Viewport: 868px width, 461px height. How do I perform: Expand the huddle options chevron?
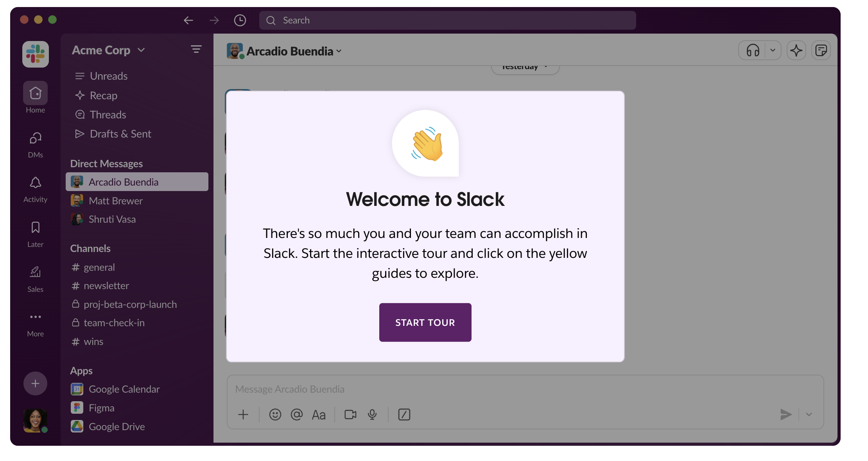tap(773, 50)
